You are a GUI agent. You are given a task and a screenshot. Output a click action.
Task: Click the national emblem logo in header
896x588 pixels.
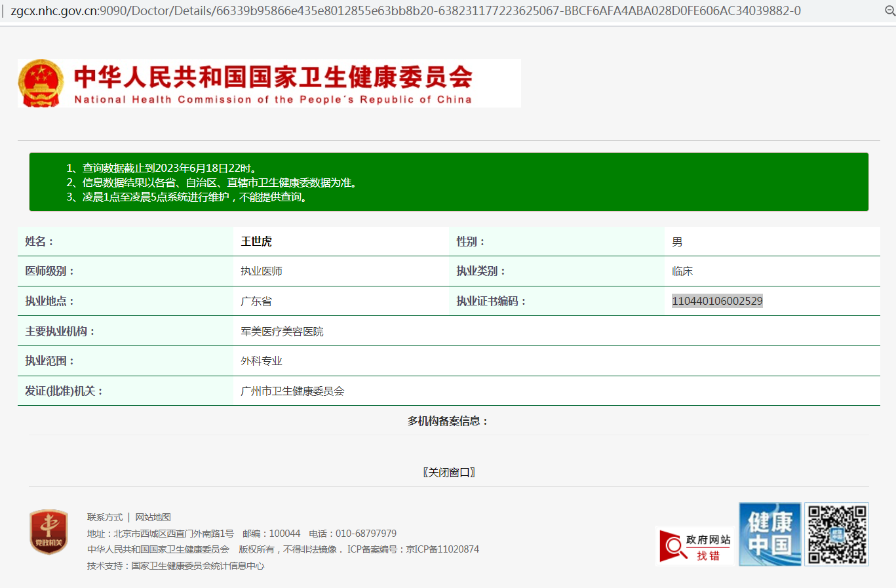tap(41, 83)
